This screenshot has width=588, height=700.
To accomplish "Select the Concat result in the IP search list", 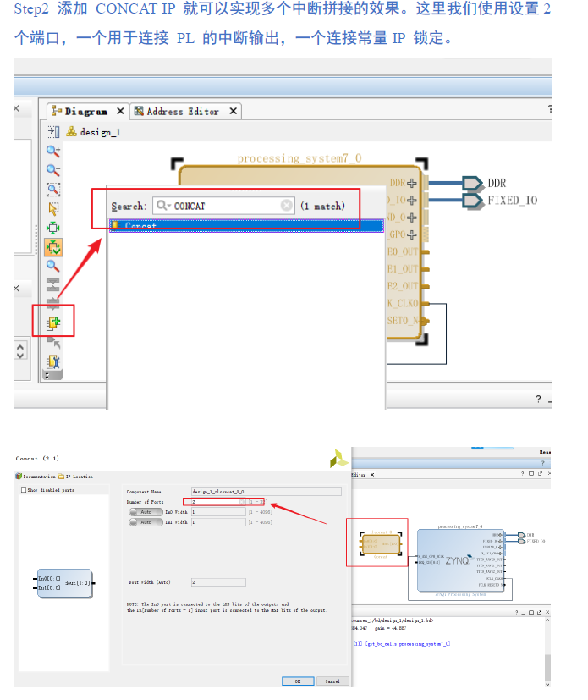I will (x=246, y=226).
